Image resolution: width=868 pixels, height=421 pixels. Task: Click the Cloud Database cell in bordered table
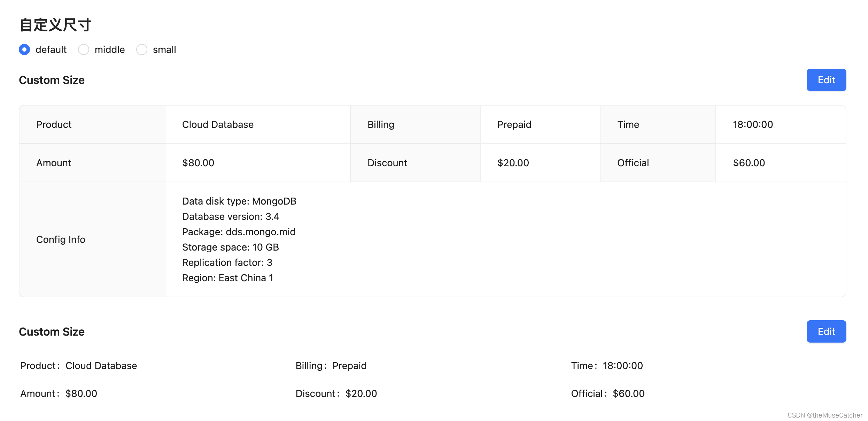click(x=258, y=124)
